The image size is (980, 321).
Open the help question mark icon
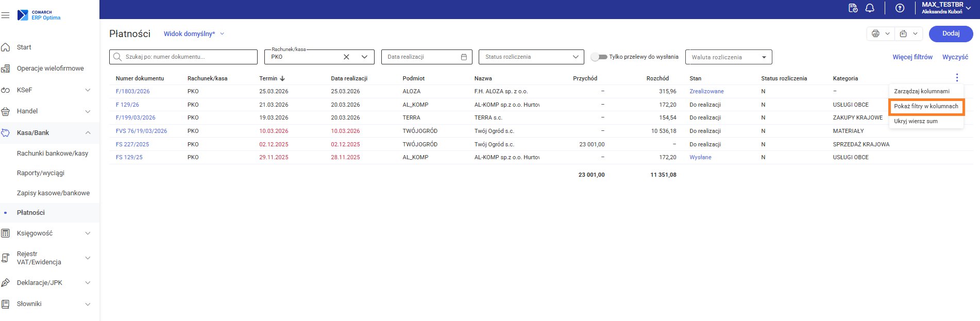(900, 8)
